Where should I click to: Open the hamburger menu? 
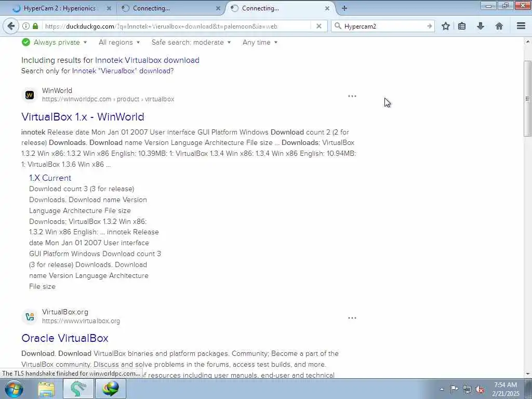pyautogui.click(x=521, y=26)
